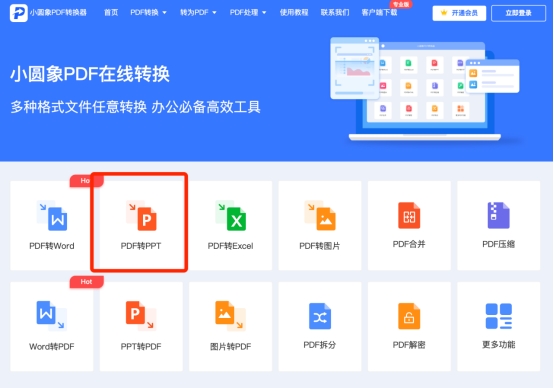The height and width of the screenshot is (388, 554).
Task: Go to the 首页 nav item
Action: click(111, 12)
